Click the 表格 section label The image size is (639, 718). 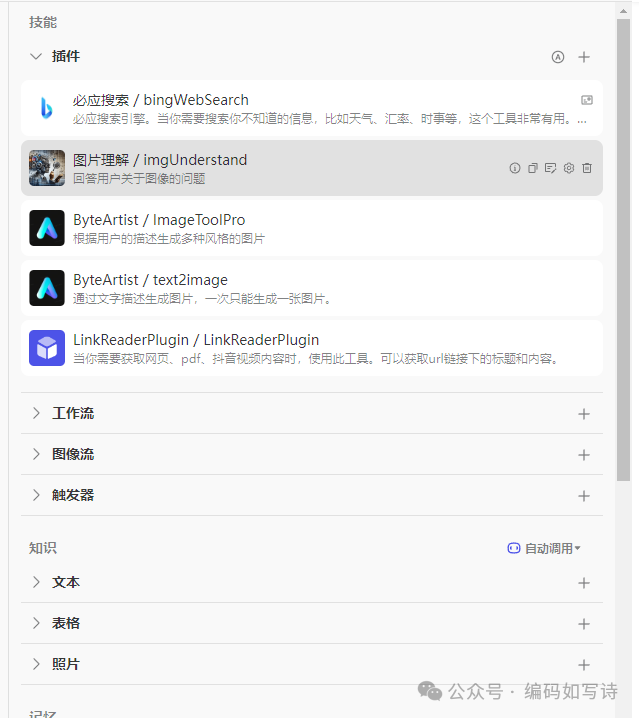[x=66, y=623]
